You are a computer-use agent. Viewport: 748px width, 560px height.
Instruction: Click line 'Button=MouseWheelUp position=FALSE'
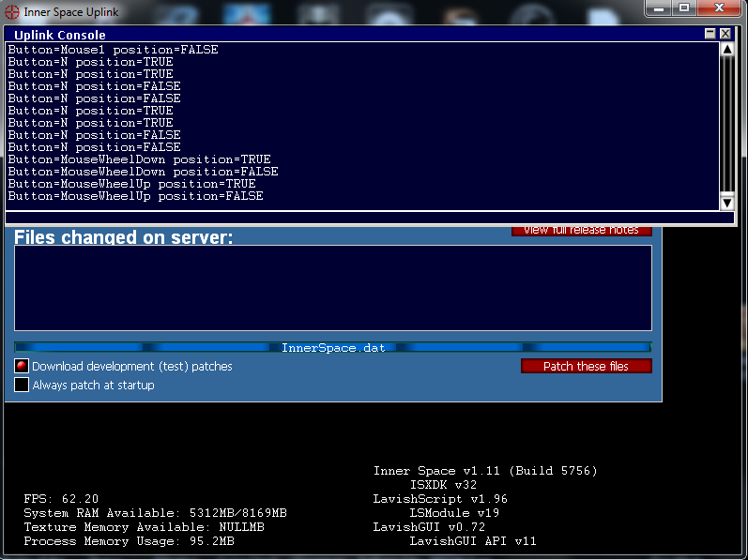pyautogui.click(x=135, y=196)
